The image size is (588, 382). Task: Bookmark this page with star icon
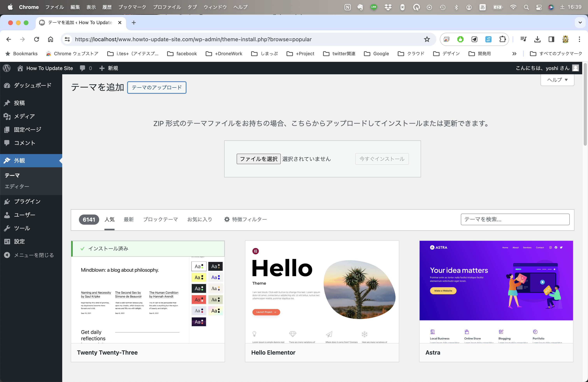[427, 39]
